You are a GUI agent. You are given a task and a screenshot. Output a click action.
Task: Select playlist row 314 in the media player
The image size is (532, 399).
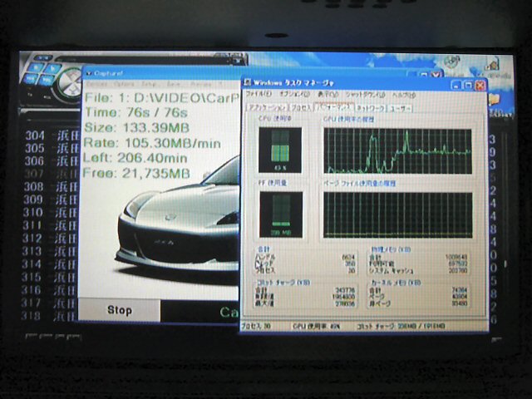pyautogui.click(x=50, y=264)
